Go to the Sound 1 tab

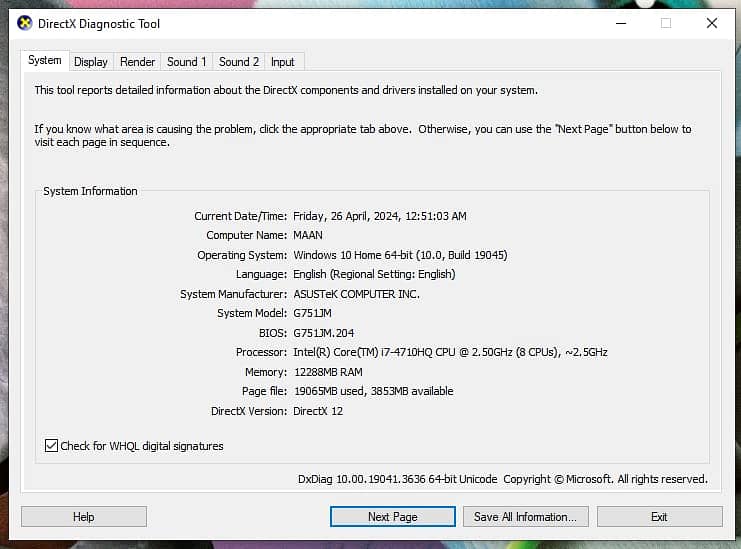[x=187, y=62]
